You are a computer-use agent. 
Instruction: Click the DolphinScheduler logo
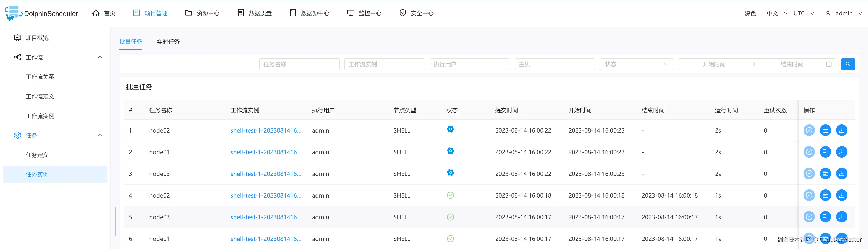pyautogui.click(x=41, y=13)
